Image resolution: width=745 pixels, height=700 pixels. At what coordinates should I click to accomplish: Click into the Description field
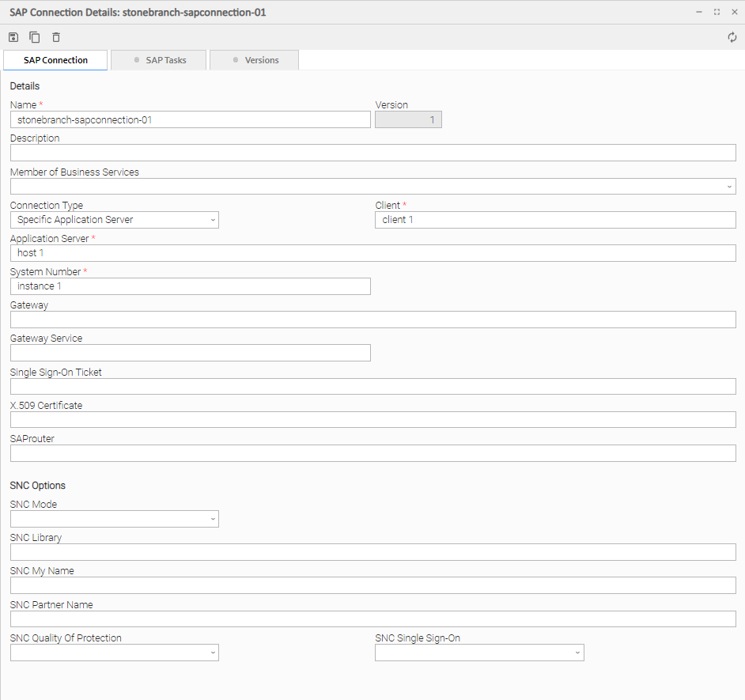tap(372, 153)
